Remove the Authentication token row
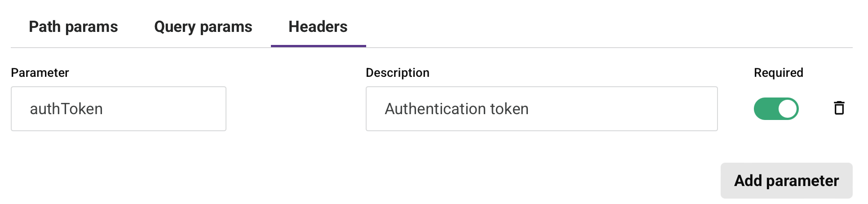The image size is (868, 204). click(x=839, y=108)
